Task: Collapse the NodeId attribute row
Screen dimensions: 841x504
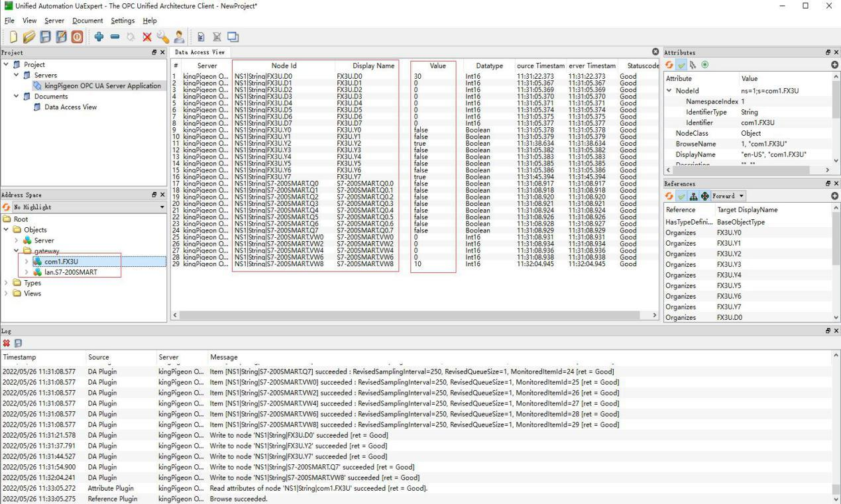Action: pos(669,91)
